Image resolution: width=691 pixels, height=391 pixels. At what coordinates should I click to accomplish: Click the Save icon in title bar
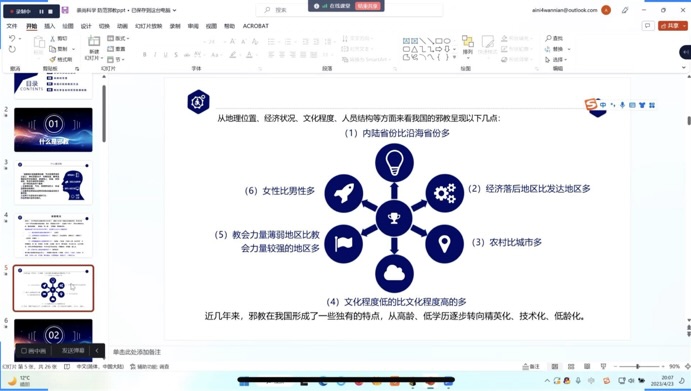65,10
